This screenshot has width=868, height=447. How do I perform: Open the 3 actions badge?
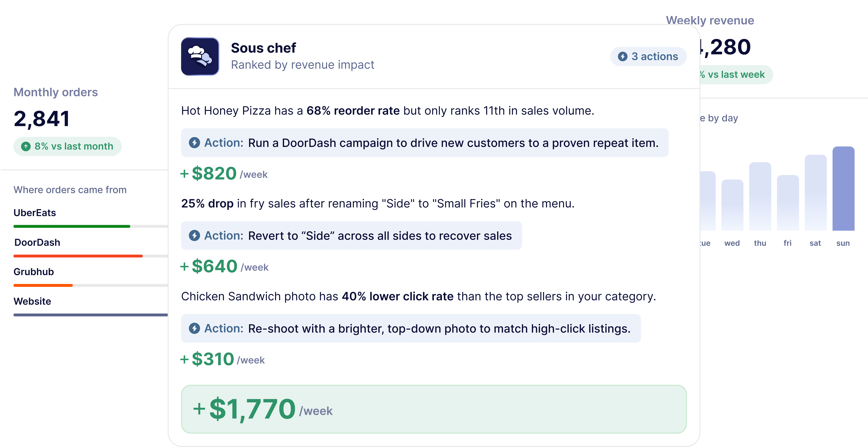point(648,57)
